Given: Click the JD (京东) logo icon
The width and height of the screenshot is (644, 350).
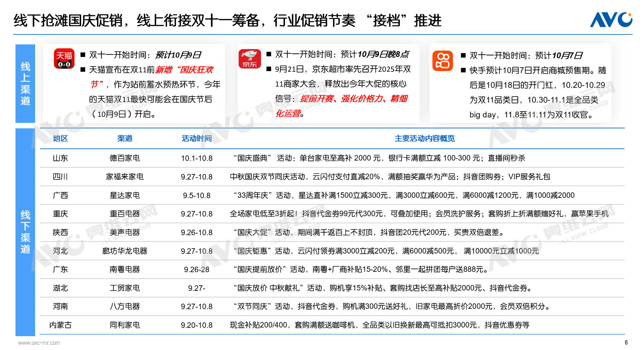Looking at the screenshot, I should (250, 59).
